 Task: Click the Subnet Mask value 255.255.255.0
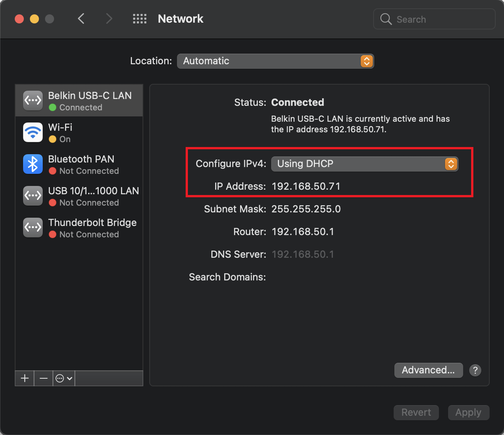[x=306, y=209]
